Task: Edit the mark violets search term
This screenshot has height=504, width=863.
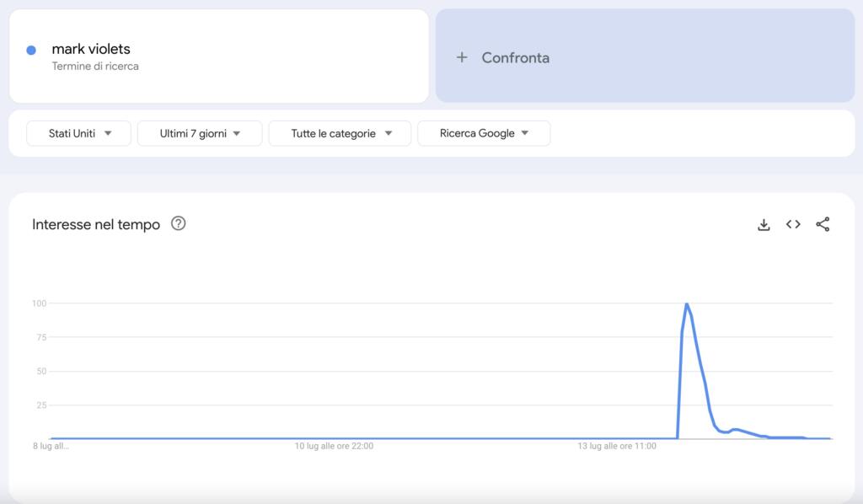Action: pos(91,49)
